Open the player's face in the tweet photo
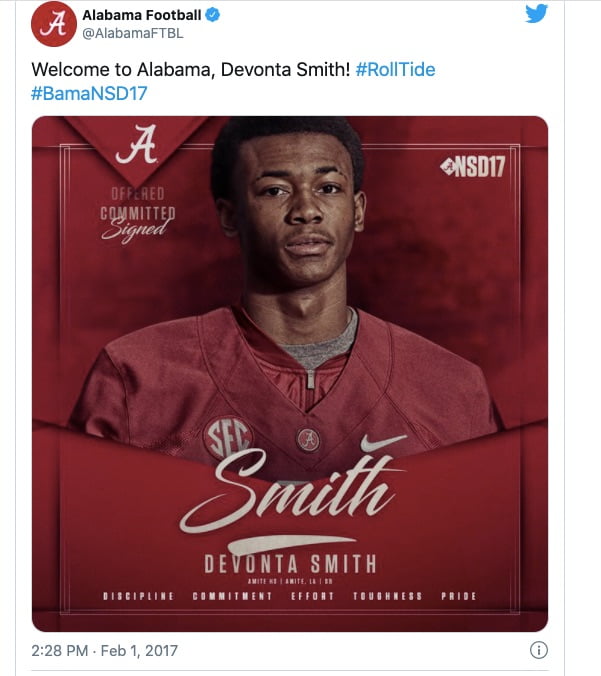 [x=301, y=212]
